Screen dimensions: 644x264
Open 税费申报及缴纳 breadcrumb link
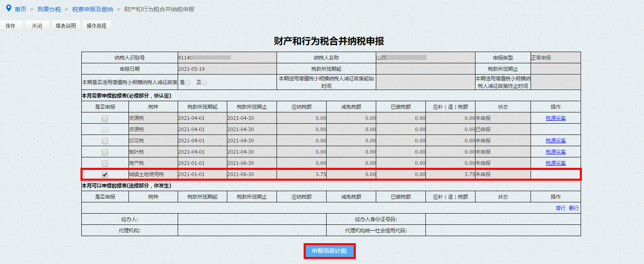pos(93,9)
